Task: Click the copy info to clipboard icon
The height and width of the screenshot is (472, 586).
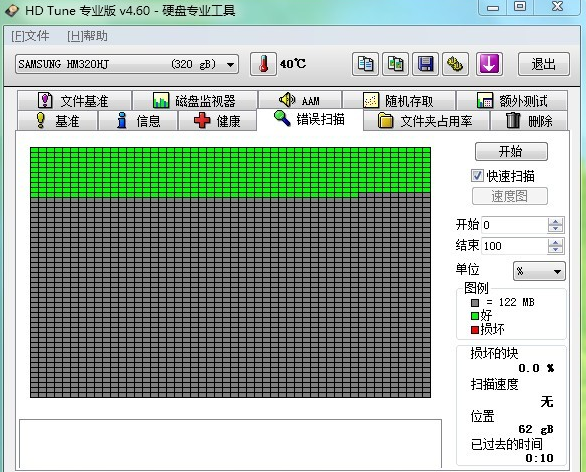Action: (x=365, y=64)
